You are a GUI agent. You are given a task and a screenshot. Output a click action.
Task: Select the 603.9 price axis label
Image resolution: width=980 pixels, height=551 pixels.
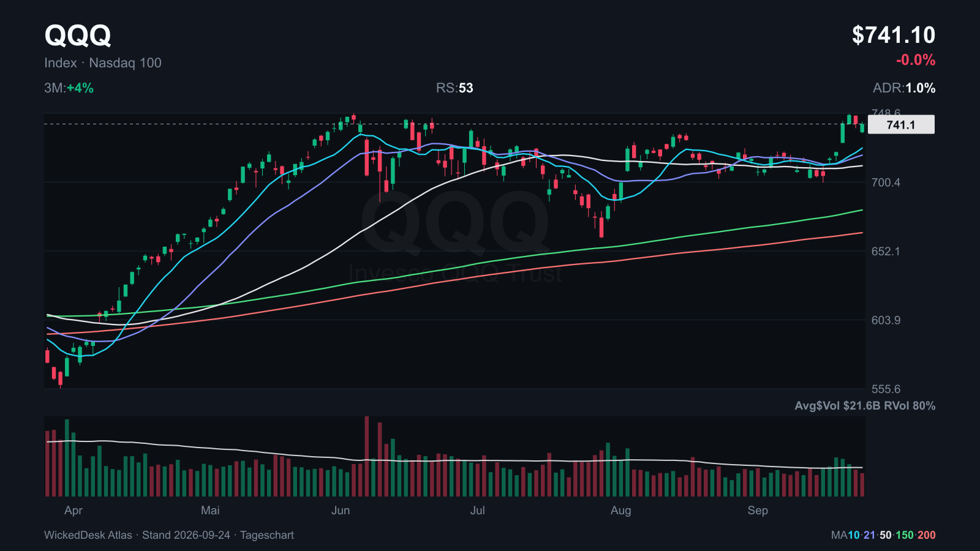pos(886,320)
